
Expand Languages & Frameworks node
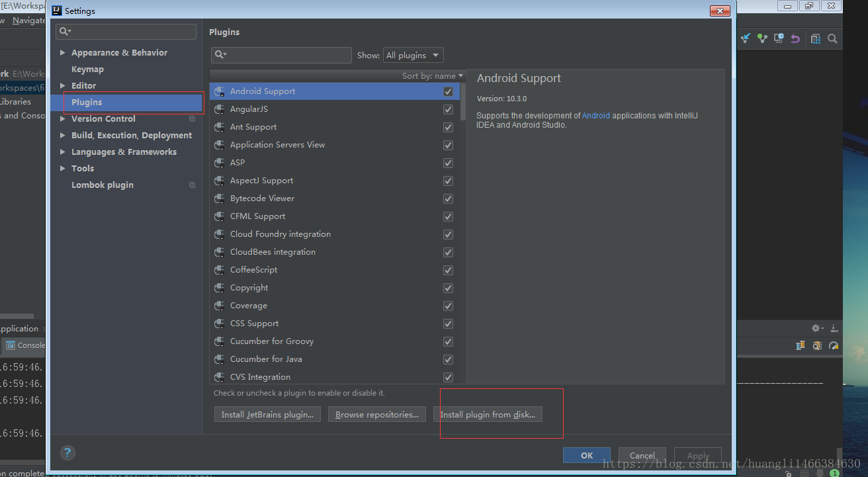[x=63, y=152]
